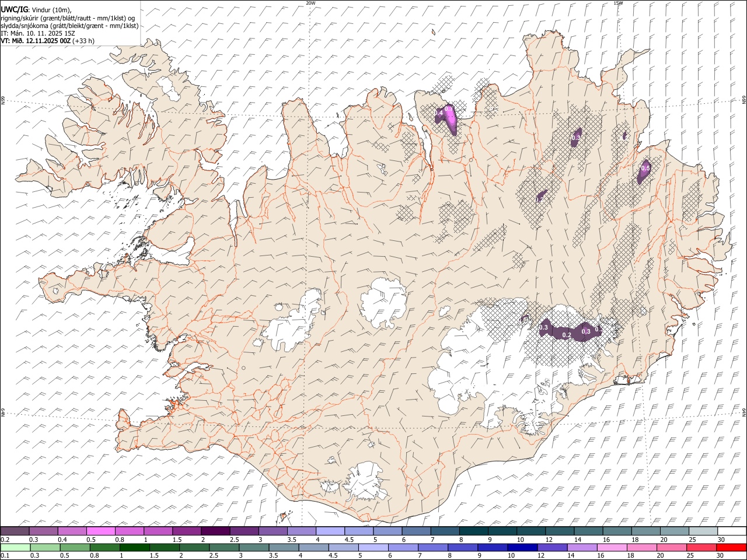Click the bright pink 0.5 swatch in upper legend
747x560 pixels.
pos(100,531)
